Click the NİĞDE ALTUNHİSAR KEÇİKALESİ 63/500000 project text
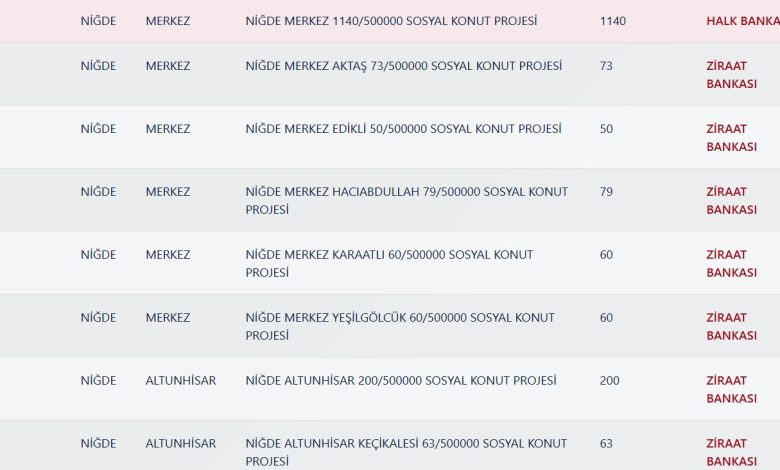 point(406,452)
